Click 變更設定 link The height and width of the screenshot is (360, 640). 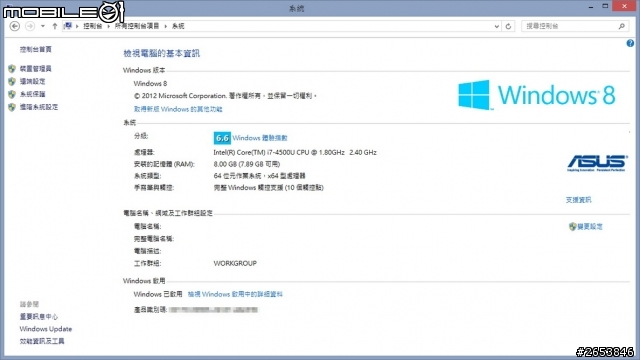(590, 227)
